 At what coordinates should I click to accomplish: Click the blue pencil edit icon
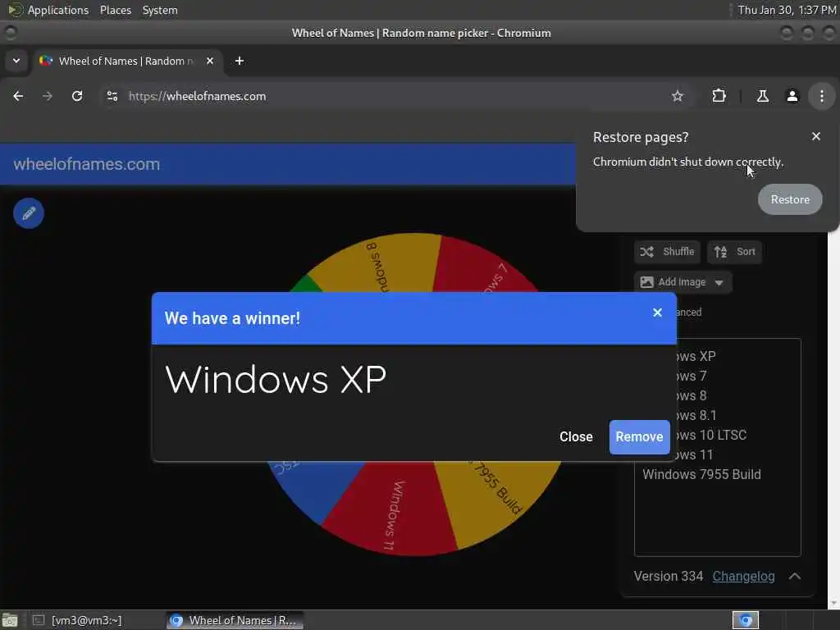[29, 213]
